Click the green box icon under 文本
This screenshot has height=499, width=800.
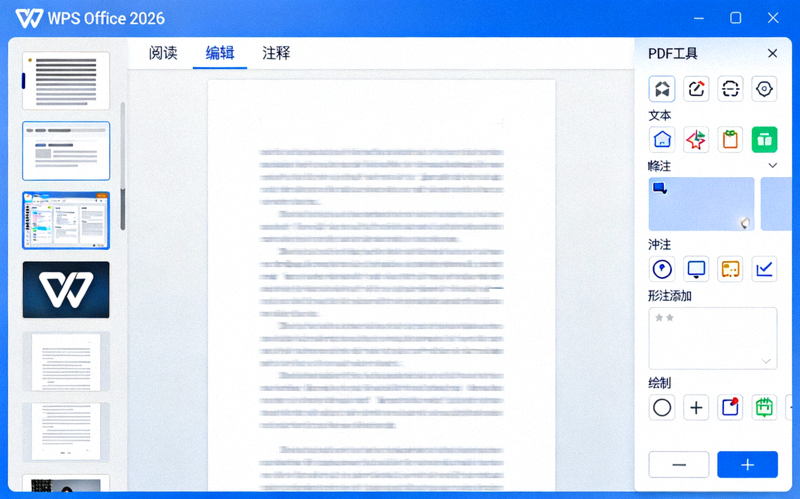point(764,139)
